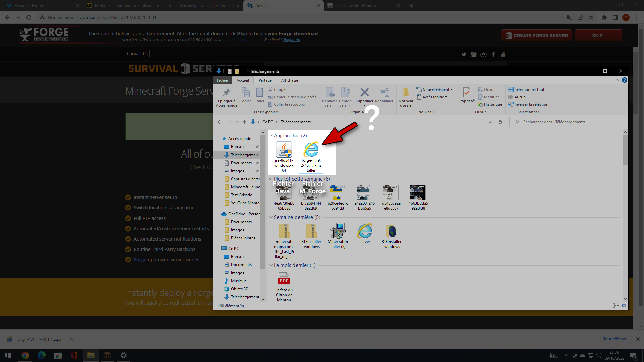Collapse the Aujourd'hui group
This screenshot has width=644, height=362.
pyautogui.click(x=271, y=136)
